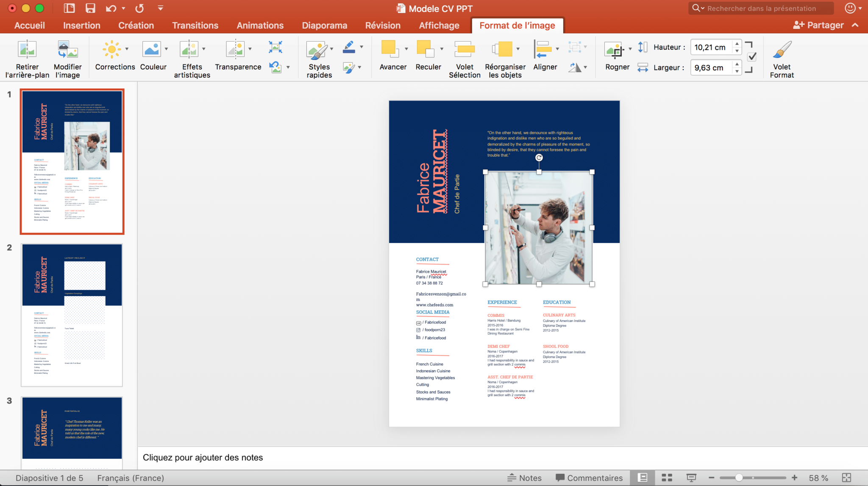
Task: Open Corrections brightness tool
Action: click(111, 49)
